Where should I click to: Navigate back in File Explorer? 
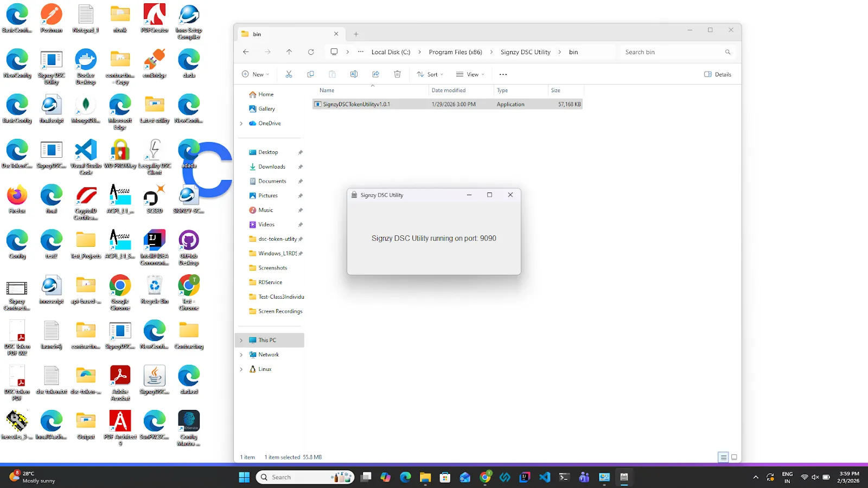click(x=246, y=52)
